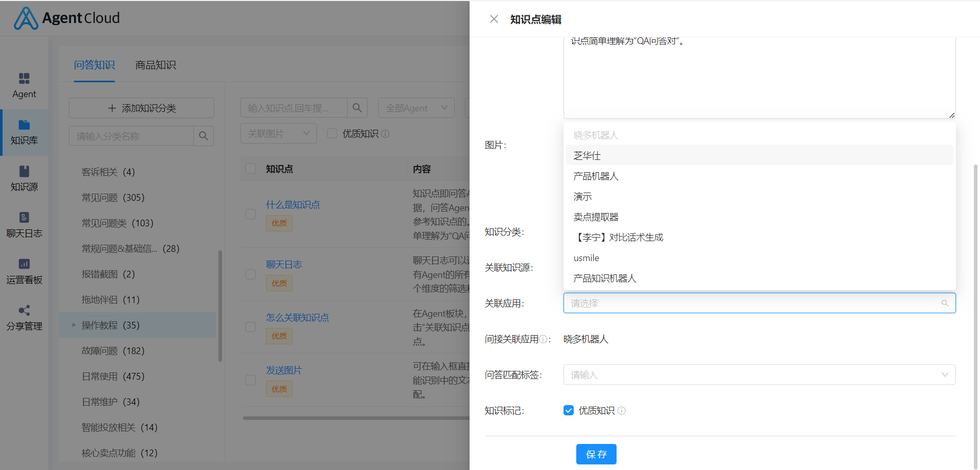
Task: Select category 智能投放相关 (14)
Action: 119,427
